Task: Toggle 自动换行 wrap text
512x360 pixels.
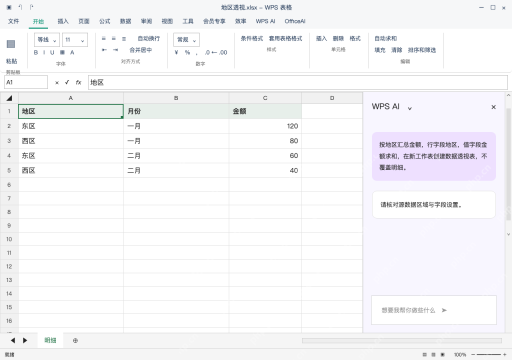Action: point(149,39)
